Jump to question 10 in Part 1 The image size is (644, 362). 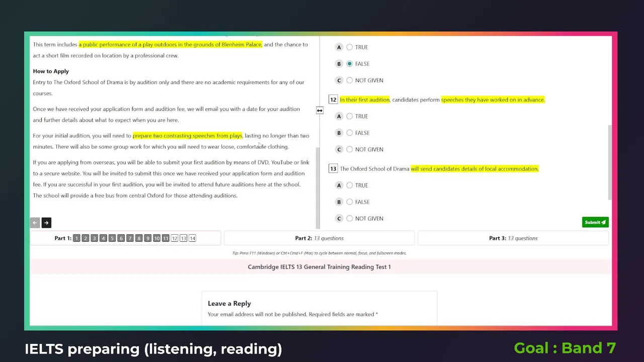(x=157, y=238)
